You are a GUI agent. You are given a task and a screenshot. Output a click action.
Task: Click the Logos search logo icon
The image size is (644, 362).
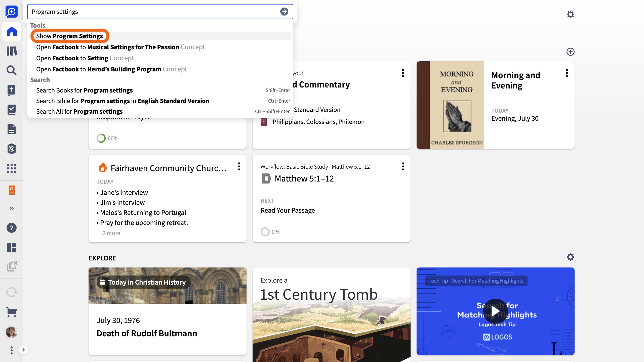[x=12, y=12]
